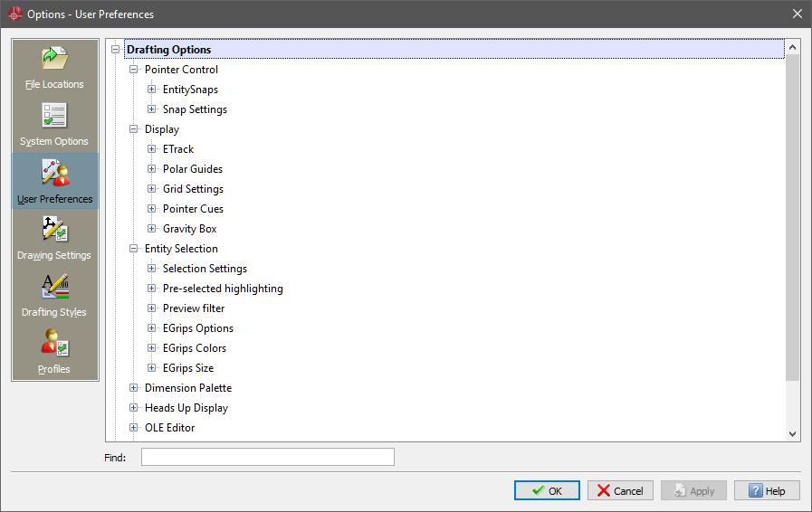Select the Preview filter label

[x=194, y=308]
